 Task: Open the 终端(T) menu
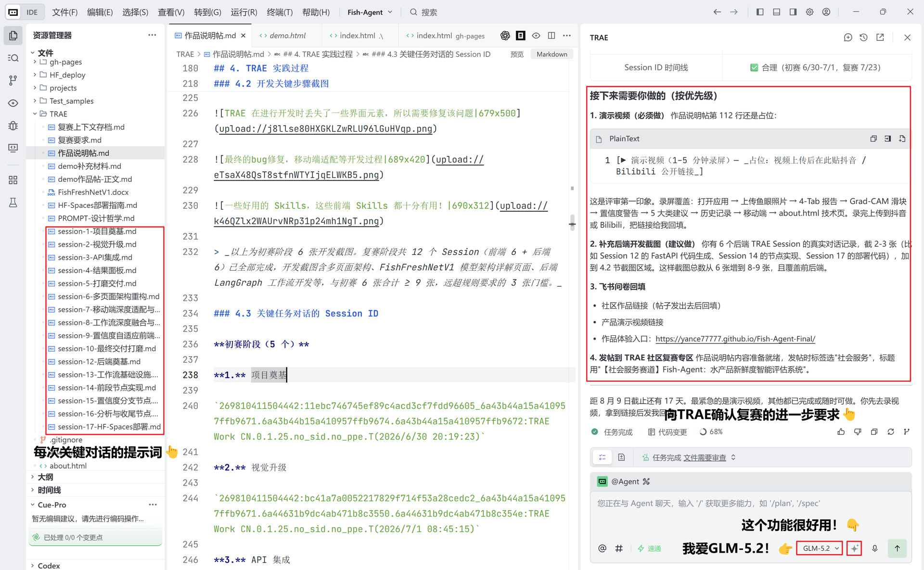point(280,12)
